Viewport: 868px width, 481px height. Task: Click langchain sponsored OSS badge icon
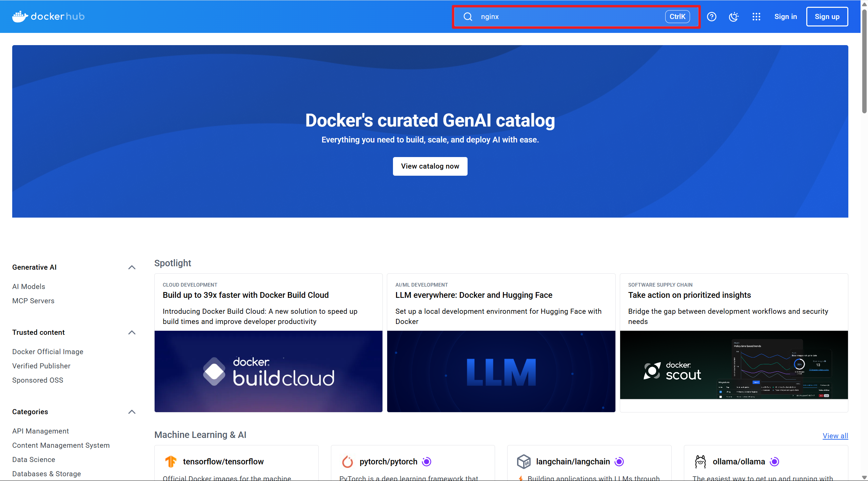(x=619, y=462)
